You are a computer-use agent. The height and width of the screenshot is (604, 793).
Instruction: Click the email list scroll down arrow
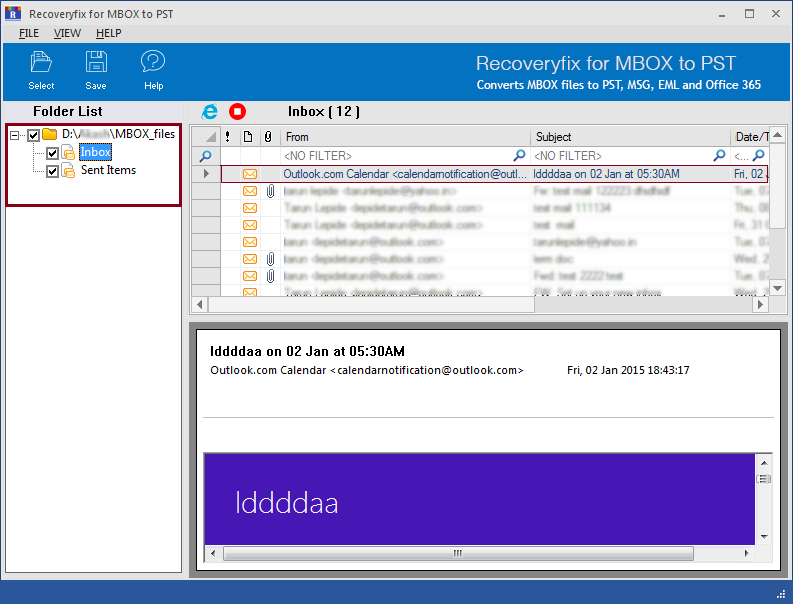click(777, 288)
